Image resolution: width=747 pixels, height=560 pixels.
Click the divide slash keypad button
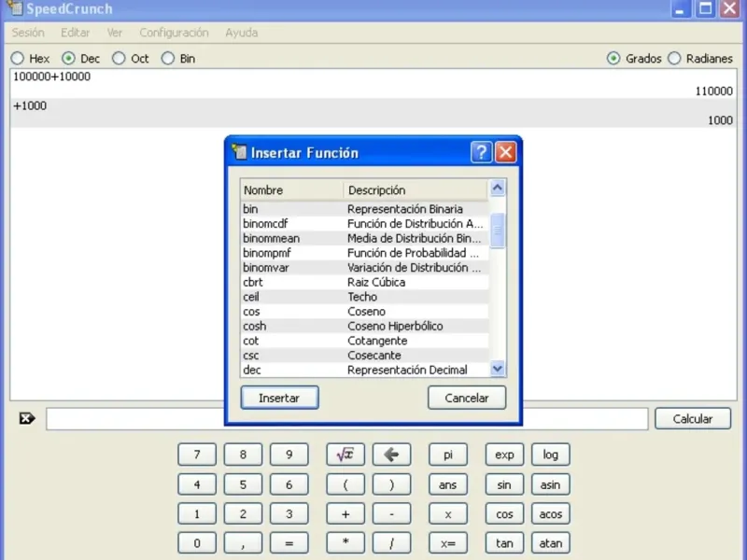click(x=391, y=543)
